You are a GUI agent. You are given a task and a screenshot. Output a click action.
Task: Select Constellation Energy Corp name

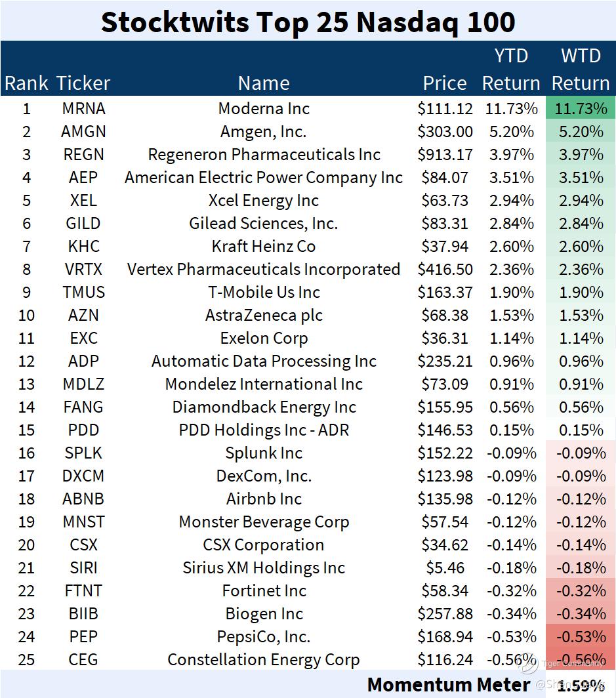coord(264,660)
